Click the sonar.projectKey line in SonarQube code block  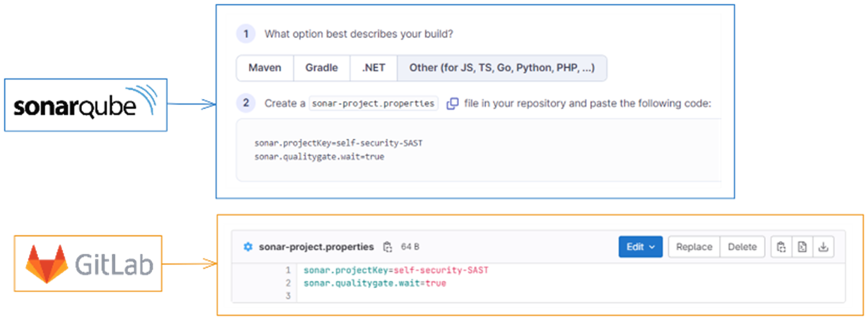(338, 143)
